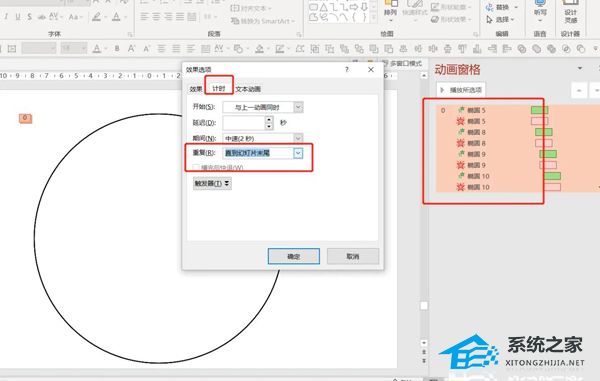
Task: Center text in the paragraph group
Action: (x=157, y=17)
